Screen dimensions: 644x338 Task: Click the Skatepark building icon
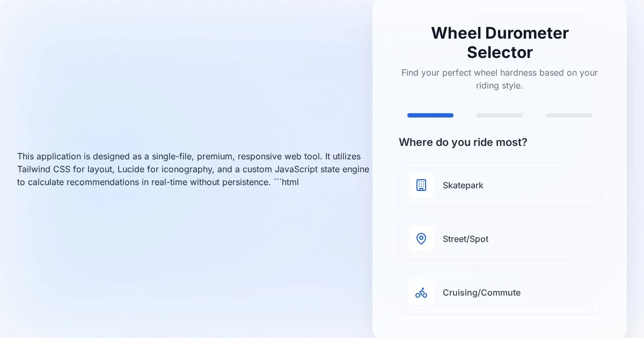[x=421, y=185]
